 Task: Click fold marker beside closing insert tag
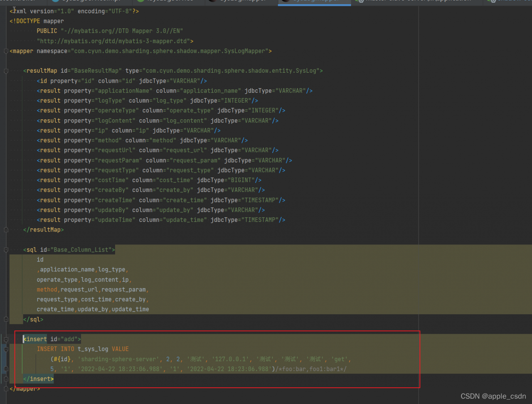coord(6,379)
